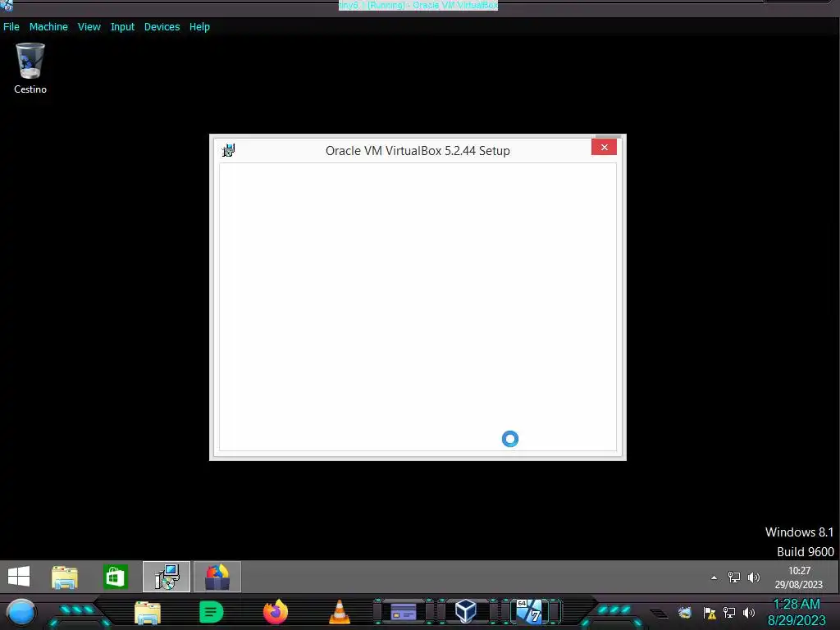Screen dimensions: 840x630
Task: Open File Explorer on the host taskbar
Action: (x=148, y=612)
